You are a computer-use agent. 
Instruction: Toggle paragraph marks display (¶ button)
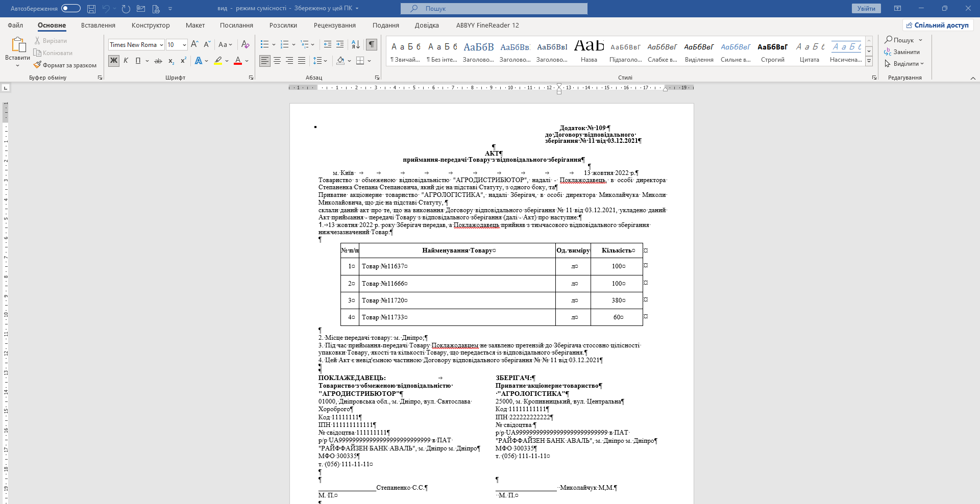click(x=372, y=44)
